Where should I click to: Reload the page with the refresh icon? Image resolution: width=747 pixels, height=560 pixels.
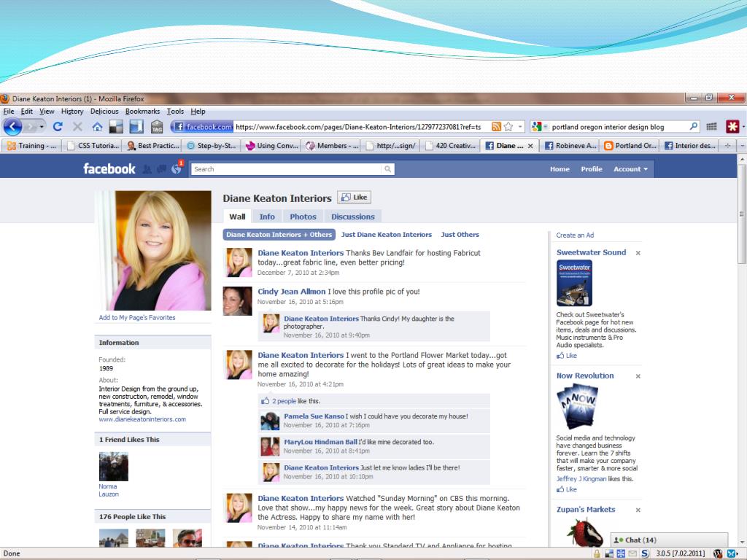(x=58, y=127)
